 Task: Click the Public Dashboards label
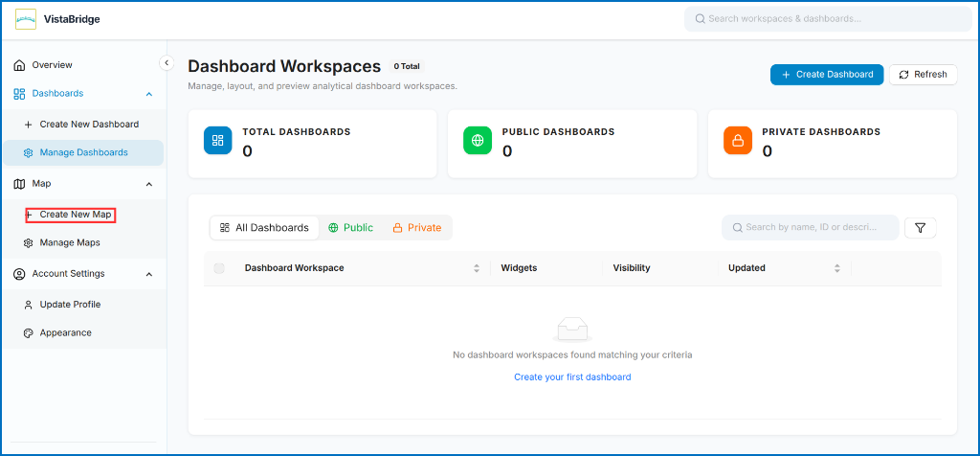558,132
